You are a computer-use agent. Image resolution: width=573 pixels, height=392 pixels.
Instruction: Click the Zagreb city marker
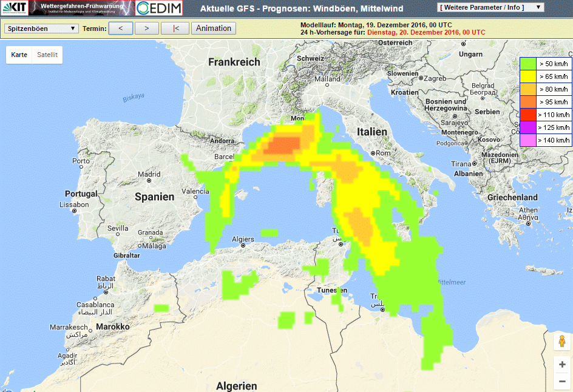point(421,78)
